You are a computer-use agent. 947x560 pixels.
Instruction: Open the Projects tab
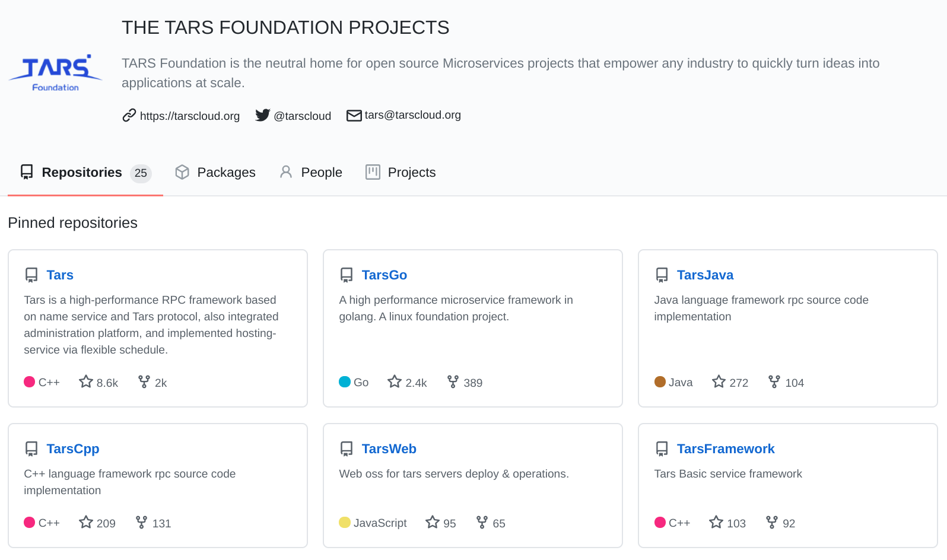pyautogui.click(x=401, y=173)
